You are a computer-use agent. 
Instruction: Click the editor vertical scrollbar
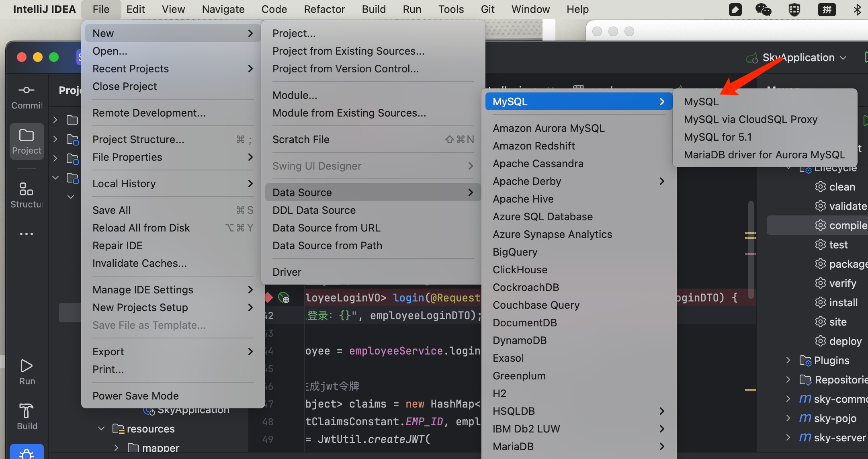pyautogui.click(x=751, y=249)
